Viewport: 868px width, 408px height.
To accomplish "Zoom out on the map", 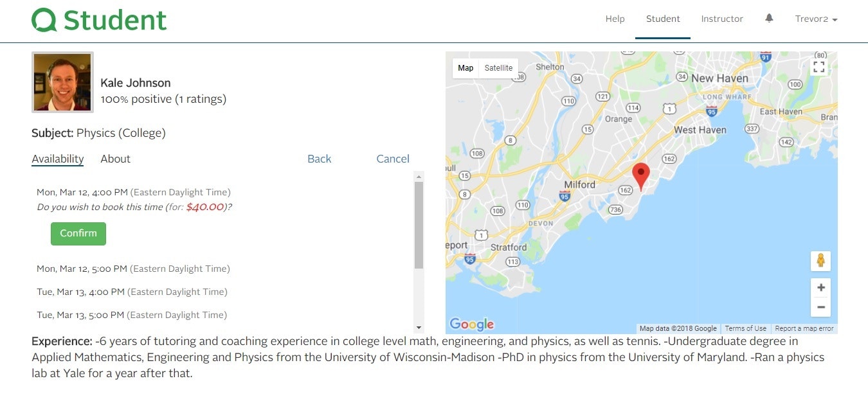I will [x=820, y=307].
